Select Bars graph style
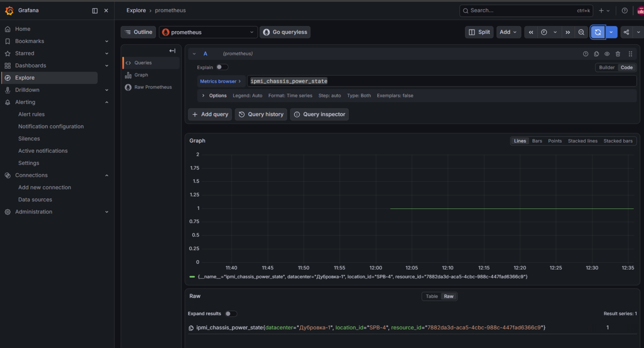The width and height of the screenshot is (644, 348). click(537, 141)
